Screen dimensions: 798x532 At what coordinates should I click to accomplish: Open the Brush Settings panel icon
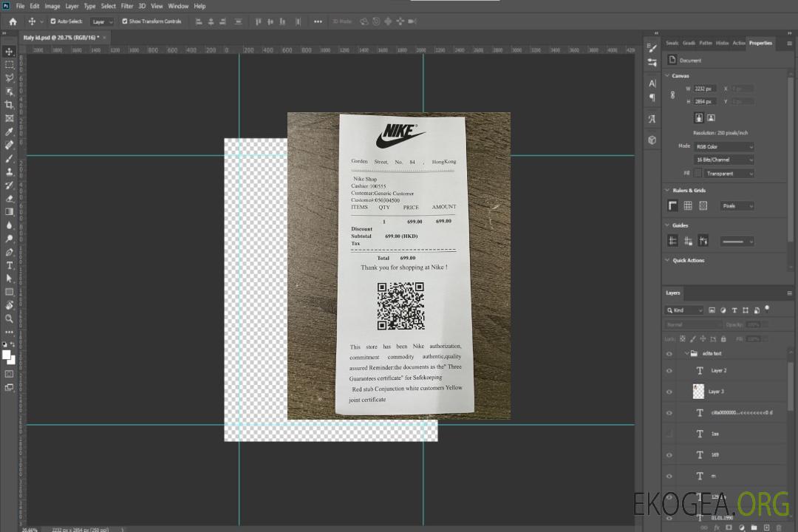pyautogui.click(x=652, y=48)
